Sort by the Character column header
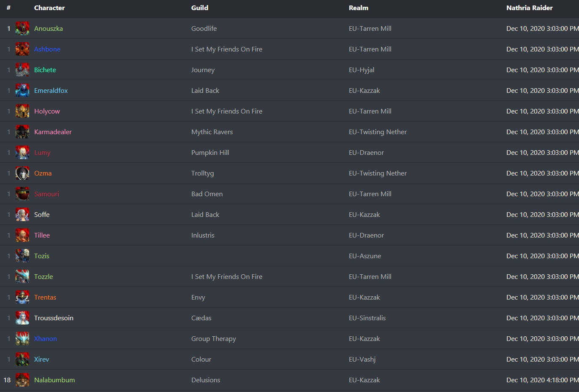579x392 pixels. 49,8
